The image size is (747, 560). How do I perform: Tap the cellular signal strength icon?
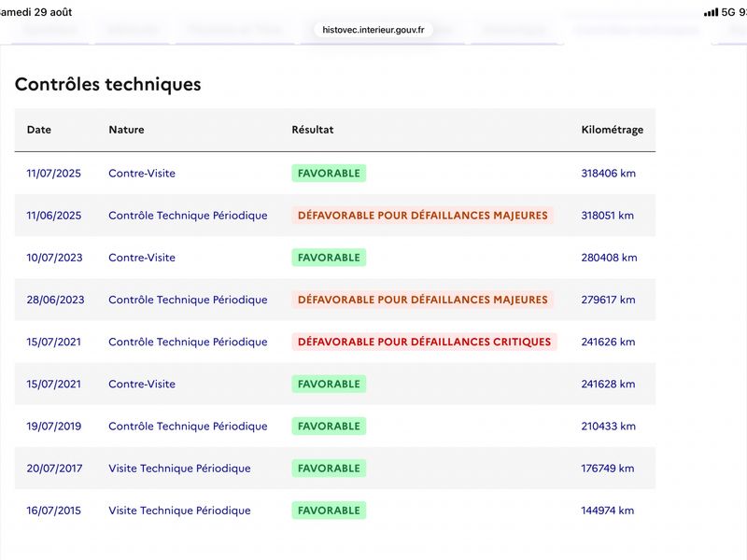pyautogui.click(x=711, y=12)
